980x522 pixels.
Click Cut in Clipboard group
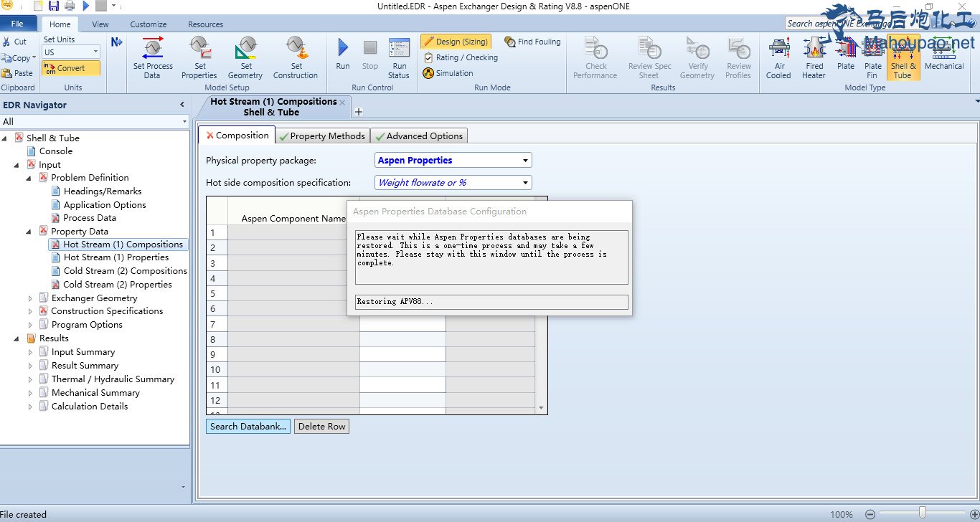(14, 42)
